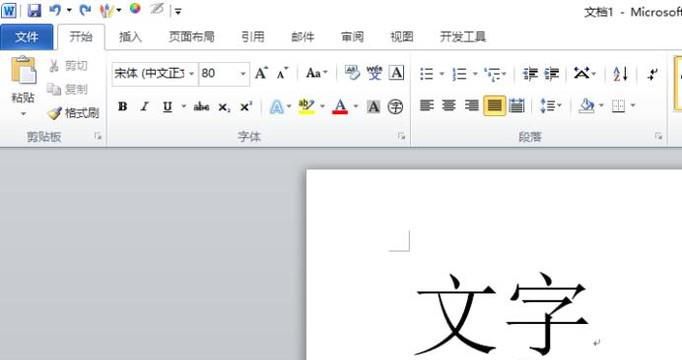The height and width of the screenshot is (360, 682).
Task: Toggle Underline formatting
Action: (x=167, y=106)
